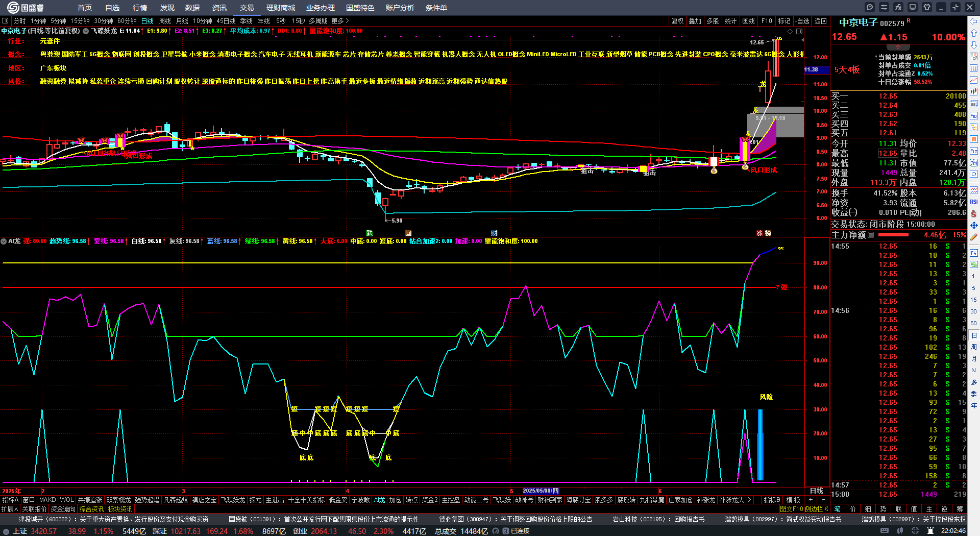The width and height of the screenshot is (980, 536).
Task: Click the + button next to 模板
Action: 811,500
